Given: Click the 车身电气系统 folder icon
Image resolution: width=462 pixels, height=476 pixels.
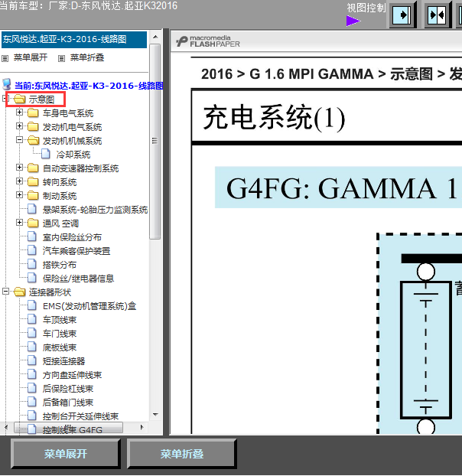Looking at the screenshot, I should (x=33, y=113).
